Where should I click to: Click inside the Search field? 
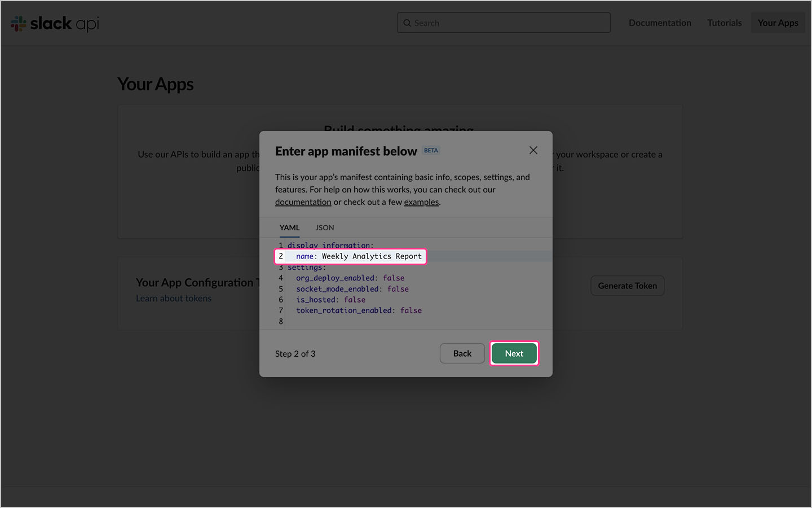(502, 23)
